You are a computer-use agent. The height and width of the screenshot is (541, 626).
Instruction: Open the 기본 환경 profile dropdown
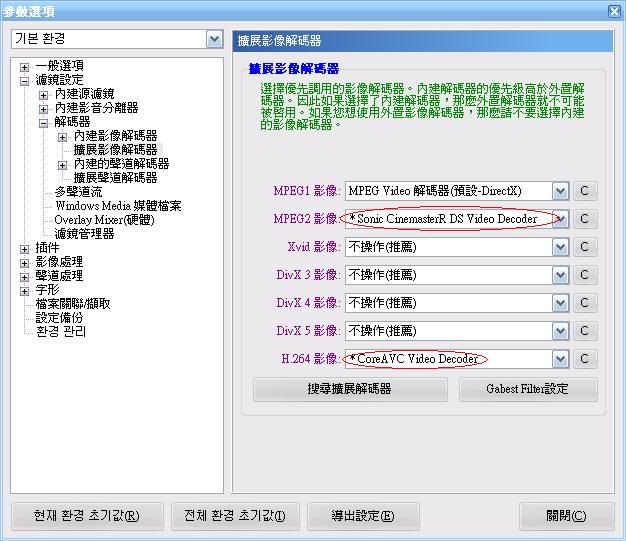point(214,39)
